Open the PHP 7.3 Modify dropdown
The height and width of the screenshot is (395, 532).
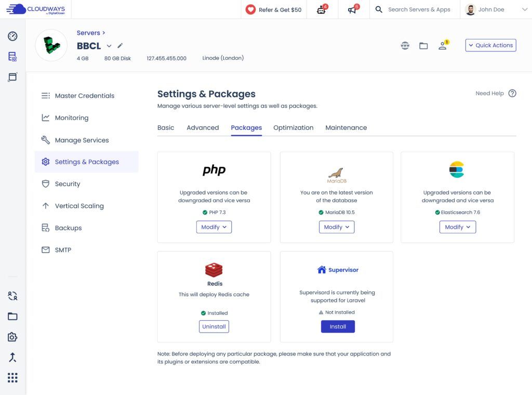tap(214, 227)
